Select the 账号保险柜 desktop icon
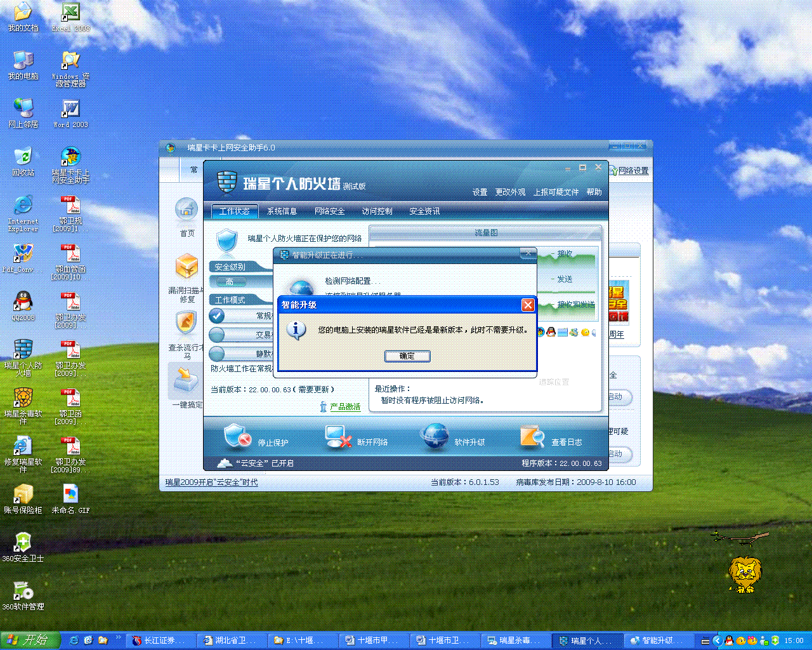The height and width of the screenshot is (650, 812). coord(23,500)
